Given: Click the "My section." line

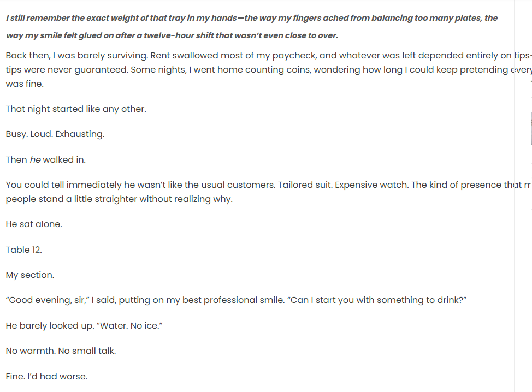Looking at the screenshot, I should click(30, 275).
